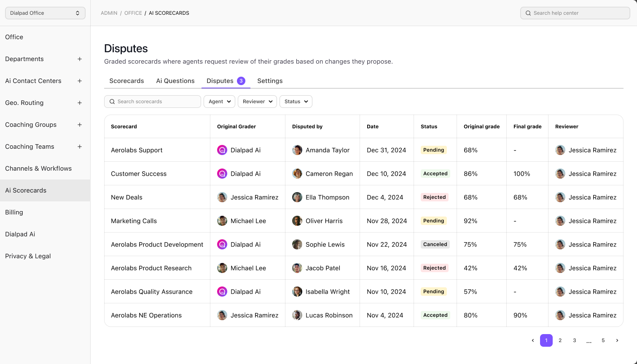Go to page 5 of disputes

click(x=603, y=340)
